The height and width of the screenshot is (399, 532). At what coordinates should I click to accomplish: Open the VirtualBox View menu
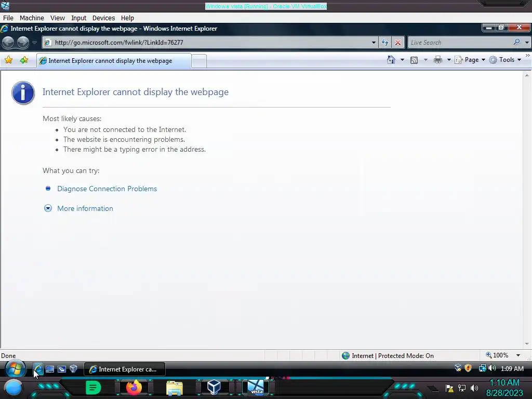tap(57, 18)
